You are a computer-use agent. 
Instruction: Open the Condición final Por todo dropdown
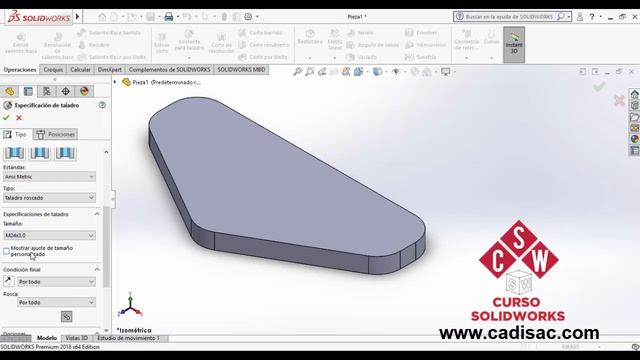point(56,282)
